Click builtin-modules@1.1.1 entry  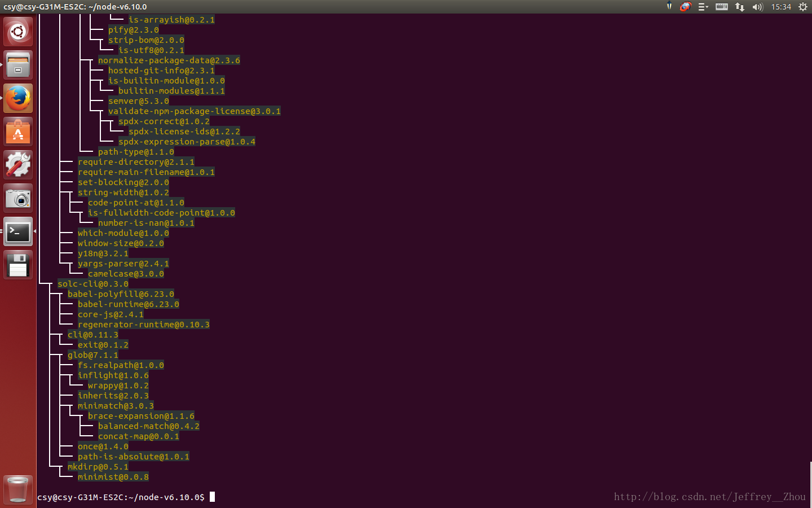coord(171,91)
